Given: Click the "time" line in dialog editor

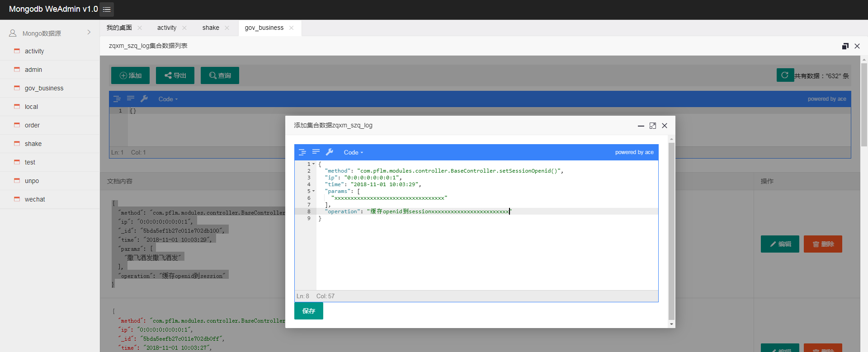Looking at the screenshot, I should tap(373, 184).
